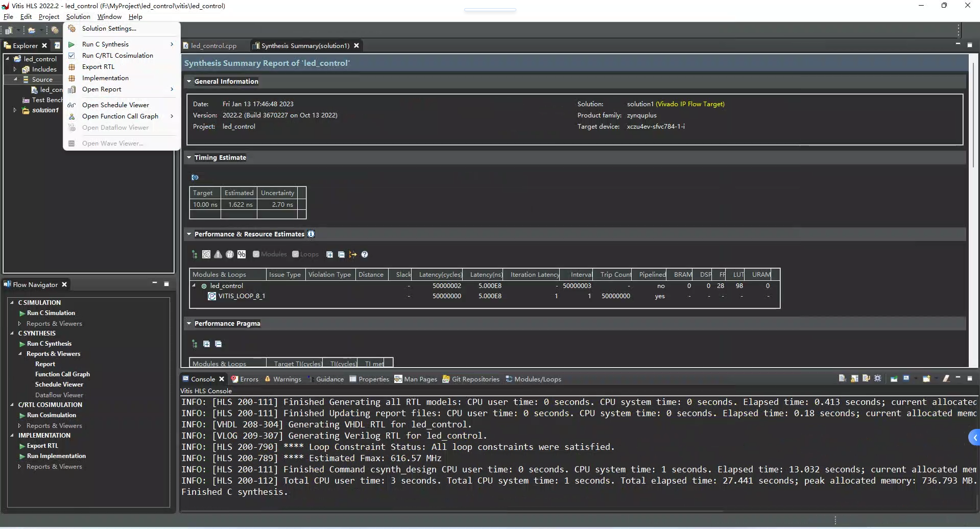The image size is (980, 529).
Task: Expand Open Function Call Graph submenu
Action: tap(121, 116)
